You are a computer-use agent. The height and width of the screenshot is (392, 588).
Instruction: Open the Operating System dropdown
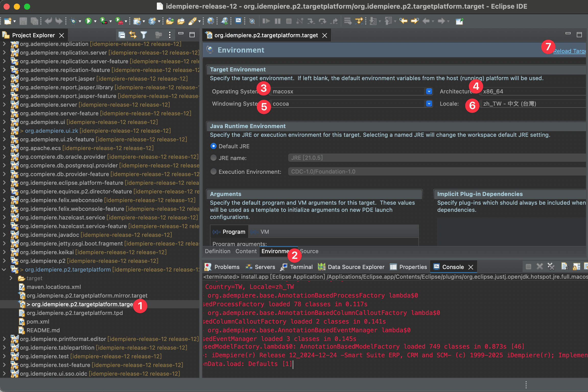429,91
